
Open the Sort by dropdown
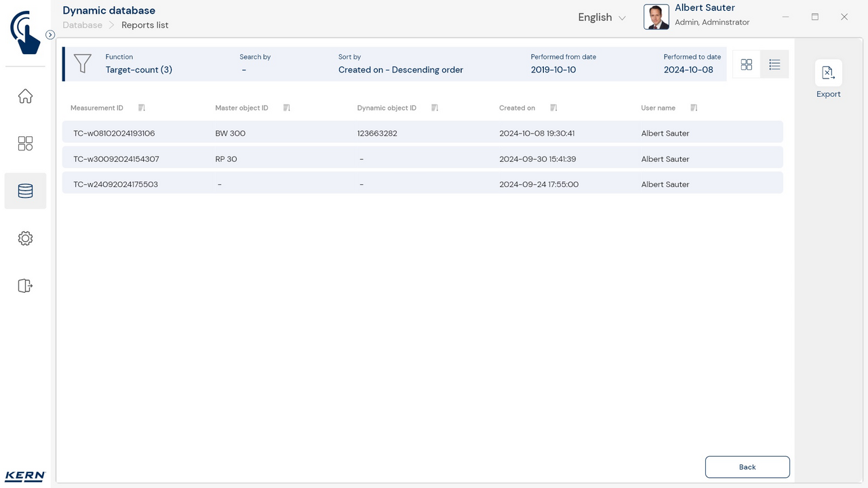point(400,70)
